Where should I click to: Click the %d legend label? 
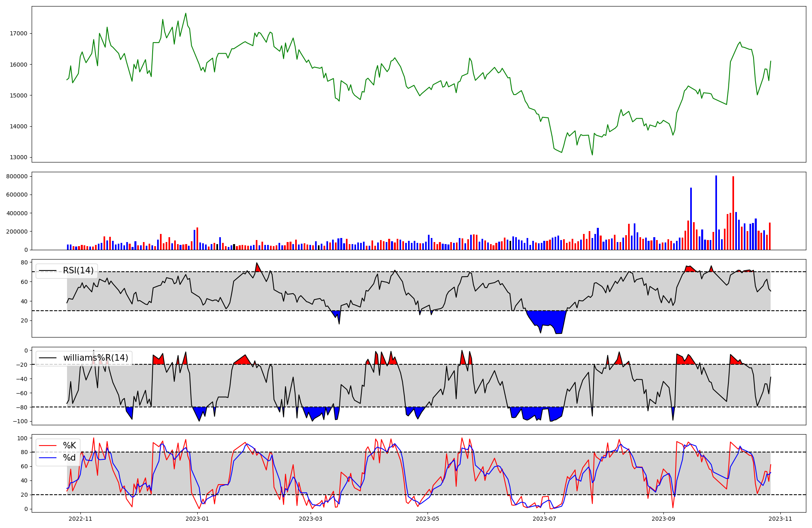click(x=69, y=458)
